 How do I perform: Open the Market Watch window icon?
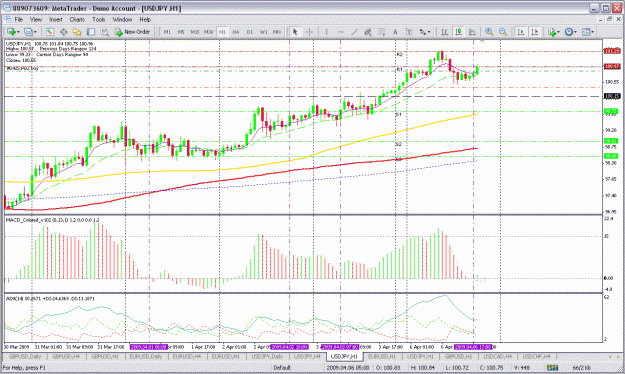49,32
